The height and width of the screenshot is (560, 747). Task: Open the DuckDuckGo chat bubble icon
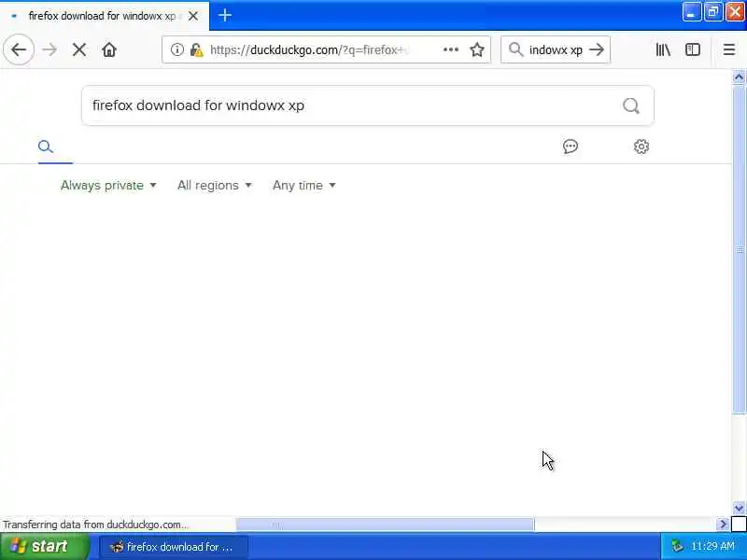coord(571,147)
